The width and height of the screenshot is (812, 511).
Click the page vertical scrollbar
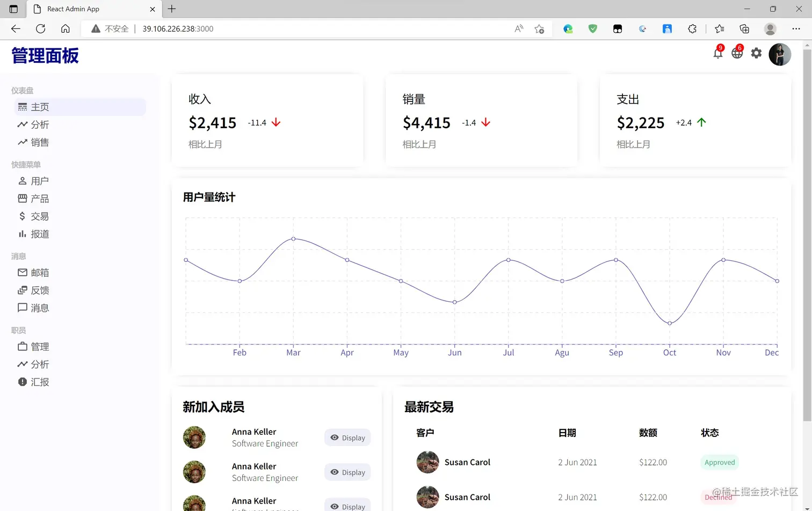tap(807, 236)
